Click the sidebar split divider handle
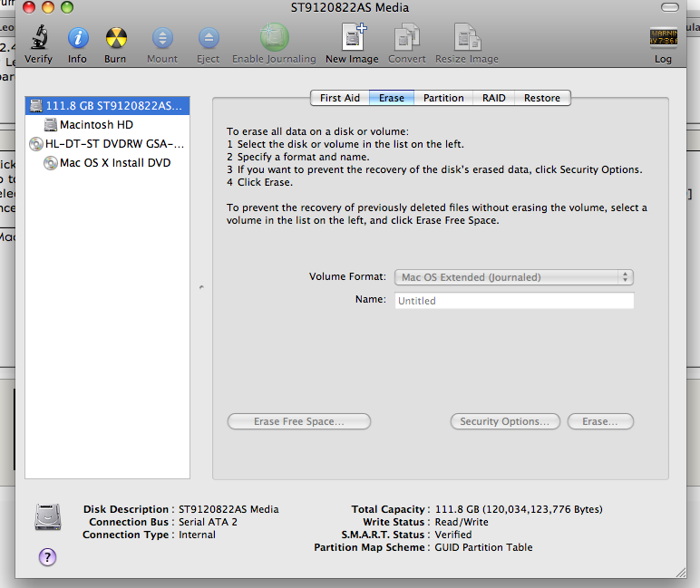The width and height of the screenshot is (700, 588). coord(201,287)
